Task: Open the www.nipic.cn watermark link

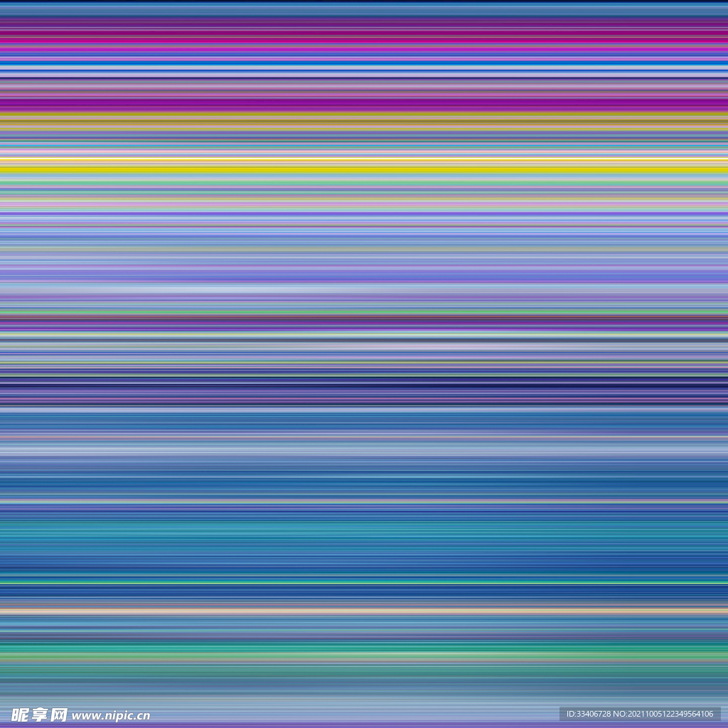Action: pyautogui.click(x=111, y=716)
